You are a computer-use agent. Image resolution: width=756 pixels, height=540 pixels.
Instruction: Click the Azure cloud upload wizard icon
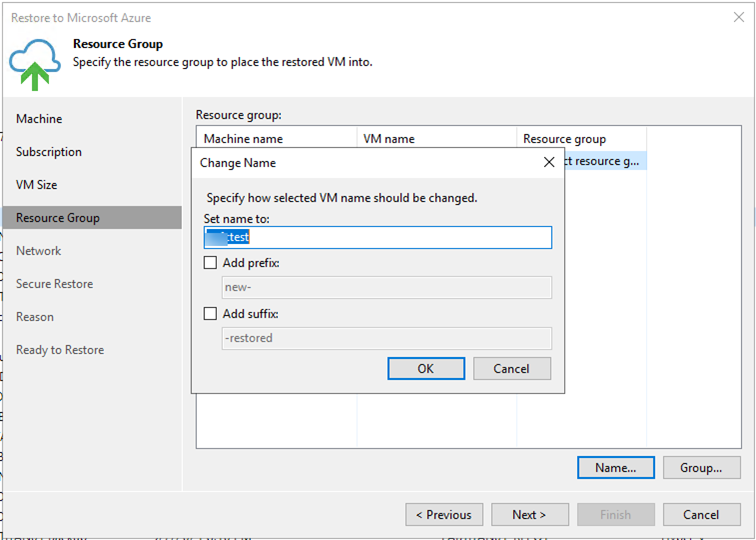point(35,65)
